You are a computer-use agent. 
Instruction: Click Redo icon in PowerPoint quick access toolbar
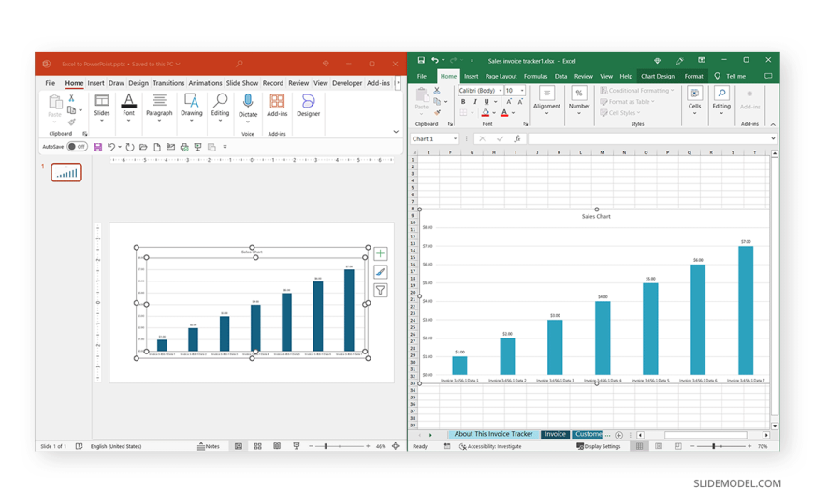tap(130, 147)
